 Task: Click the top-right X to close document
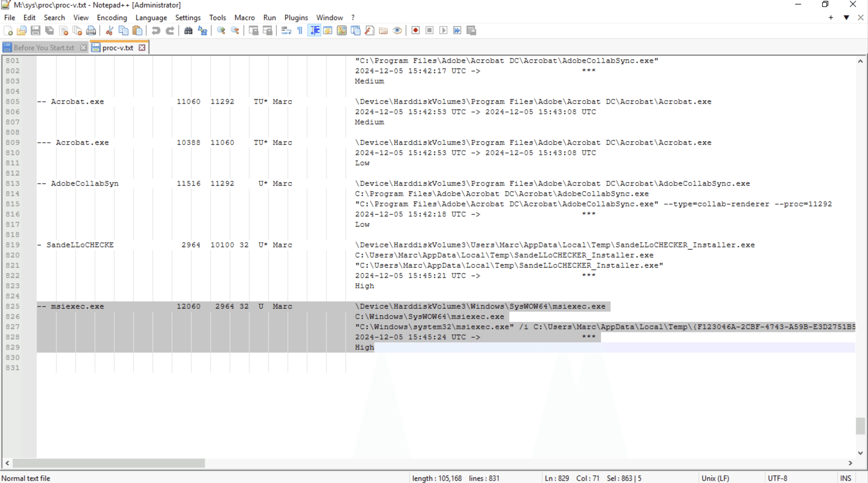(x=860, y=17)
